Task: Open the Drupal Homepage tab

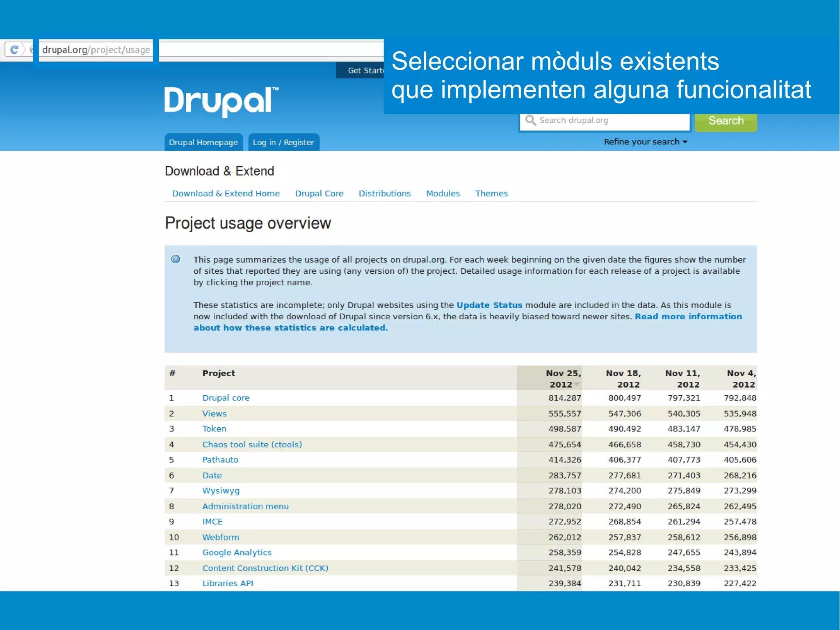Action: [x=203, y=142]
